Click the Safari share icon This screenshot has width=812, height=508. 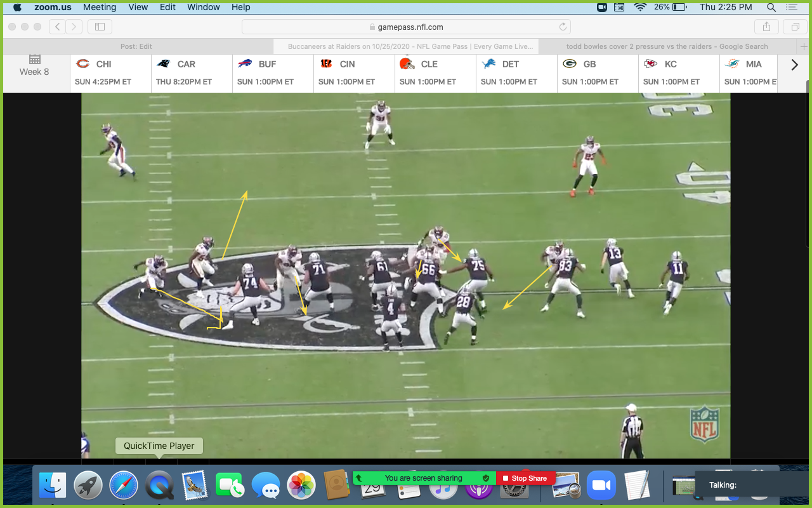[766, 27]
